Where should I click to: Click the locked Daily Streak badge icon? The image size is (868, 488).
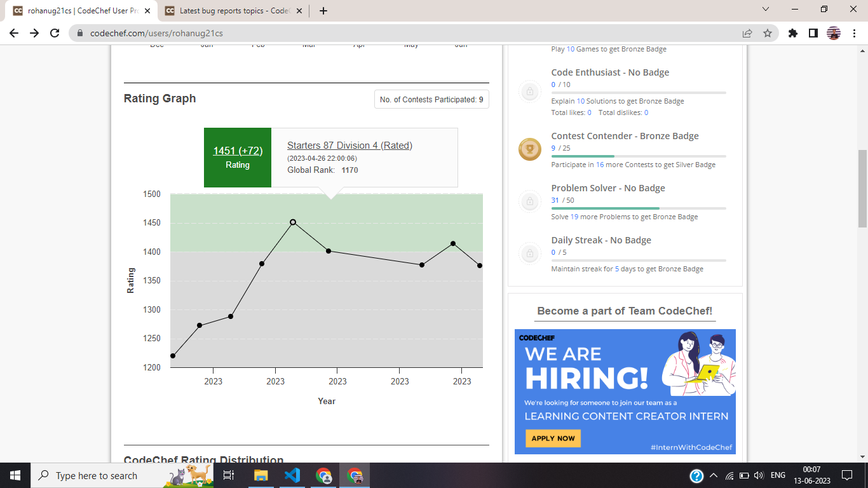[529, 254]
